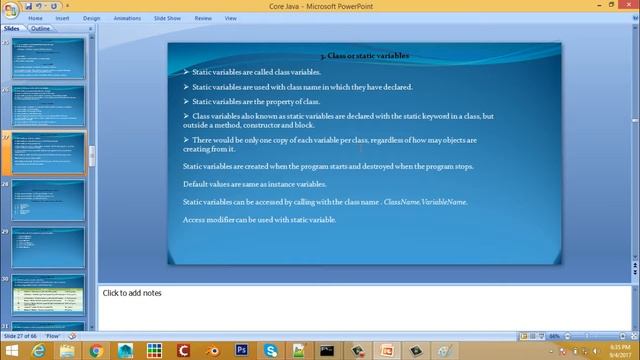The height and width of the screenshot is (360, 640).
Task: Select slide 25 thumbnail
Action: click(48, 58)
